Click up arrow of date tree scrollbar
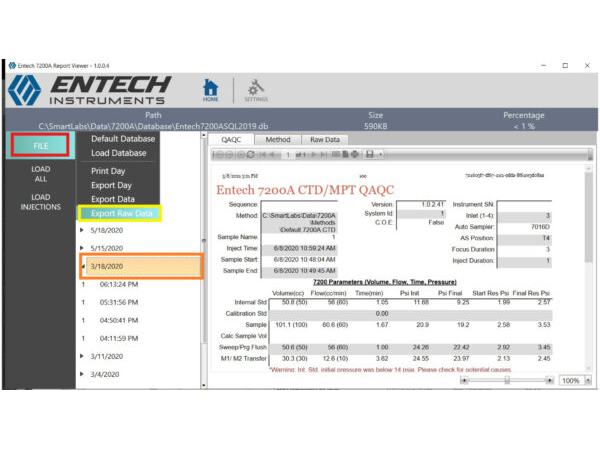This screenshot has height=450, width=600. (204, 135)
